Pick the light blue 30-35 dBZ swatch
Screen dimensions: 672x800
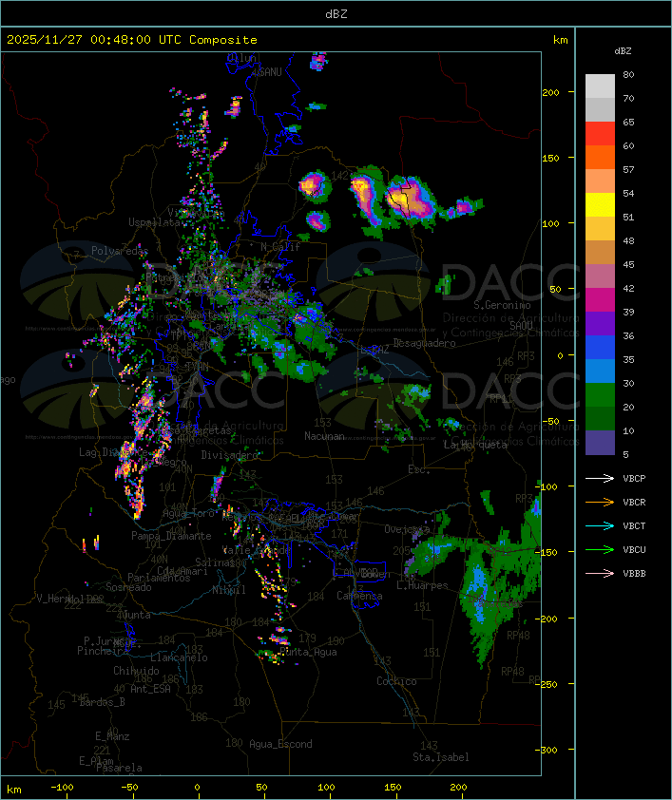600,371
